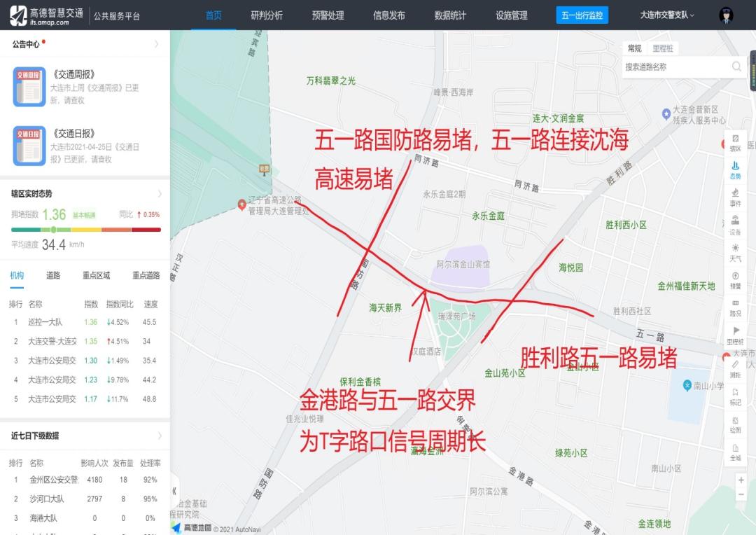
Task: Click the 指数同比 column header
Action: pyautogui.click(x=119, y=304)
